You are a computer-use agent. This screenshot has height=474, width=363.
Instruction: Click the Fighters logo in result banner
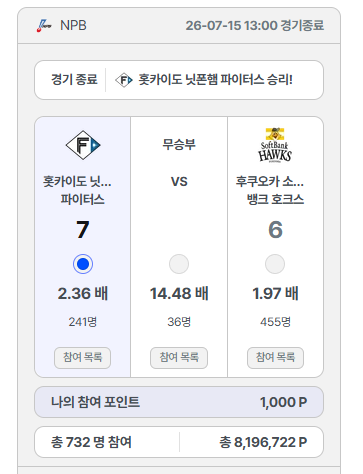pos(124,80)
